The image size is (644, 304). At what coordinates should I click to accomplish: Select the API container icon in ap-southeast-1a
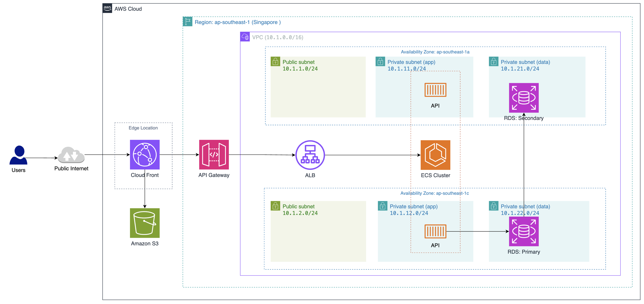click(435, 90)
